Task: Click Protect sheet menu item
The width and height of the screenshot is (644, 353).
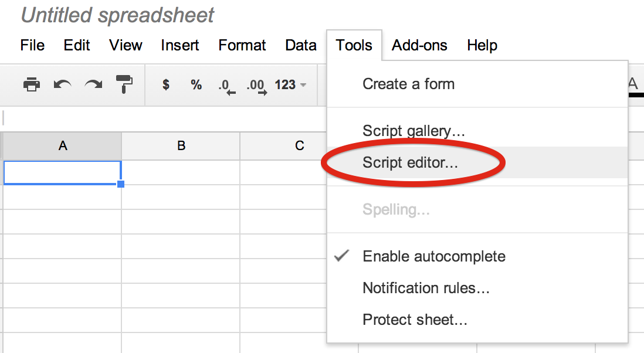Action: (415, 320)
